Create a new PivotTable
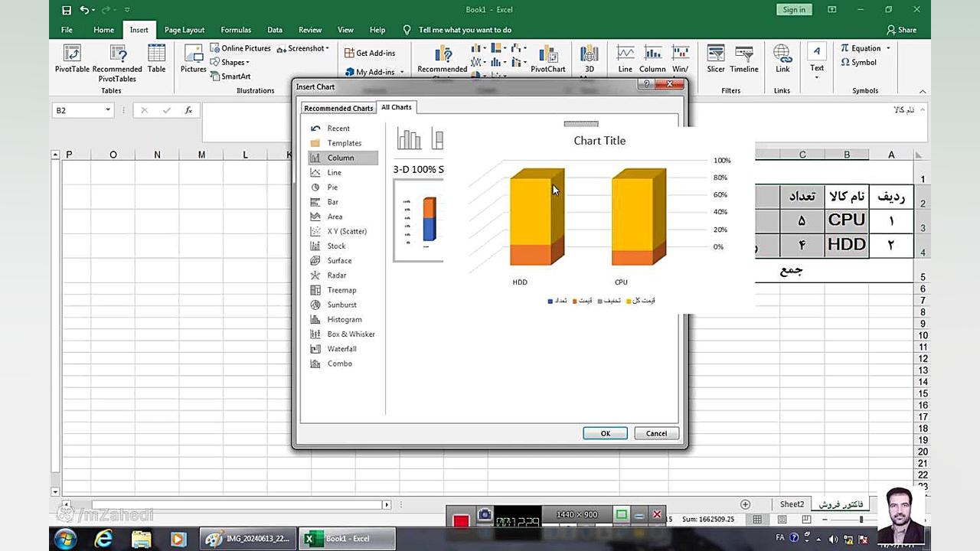Image resolution: width=980 pixels, height=551 pixels. pos(71,57)
